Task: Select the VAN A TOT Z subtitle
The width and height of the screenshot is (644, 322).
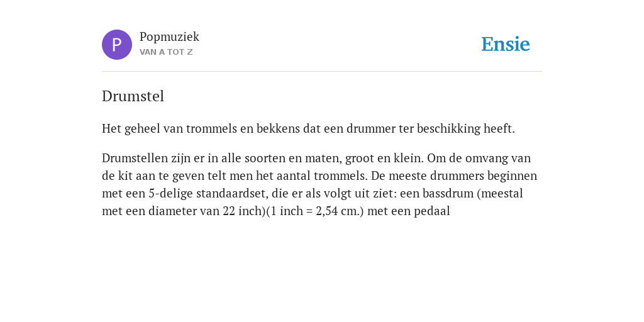Action: (166, 52)
